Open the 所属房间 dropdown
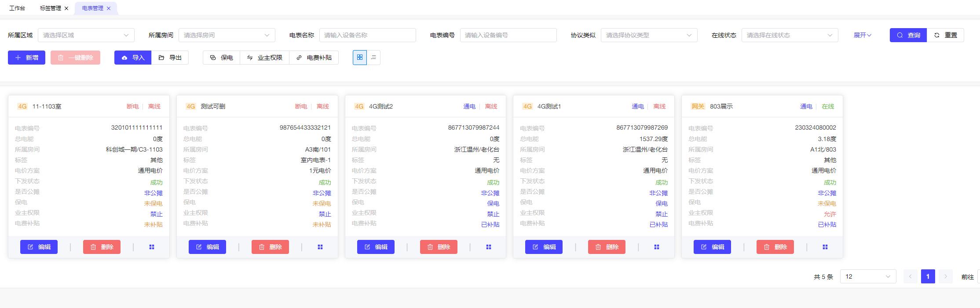 [x=227, y=35]
